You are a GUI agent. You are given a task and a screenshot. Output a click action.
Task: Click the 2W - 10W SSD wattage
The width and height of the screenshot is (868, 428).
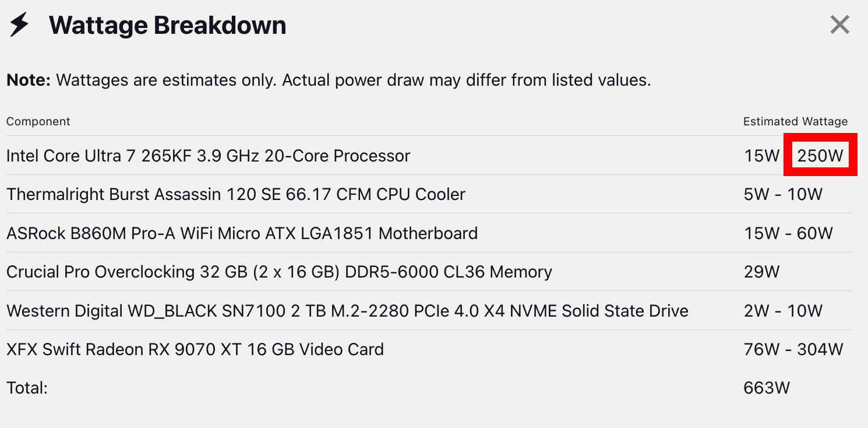(x=783, y=311)
